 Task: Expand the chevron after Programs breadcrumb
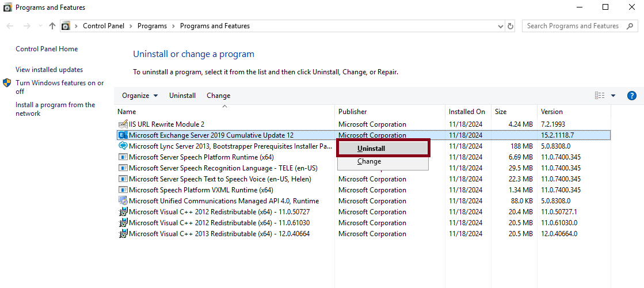point(173,26)
